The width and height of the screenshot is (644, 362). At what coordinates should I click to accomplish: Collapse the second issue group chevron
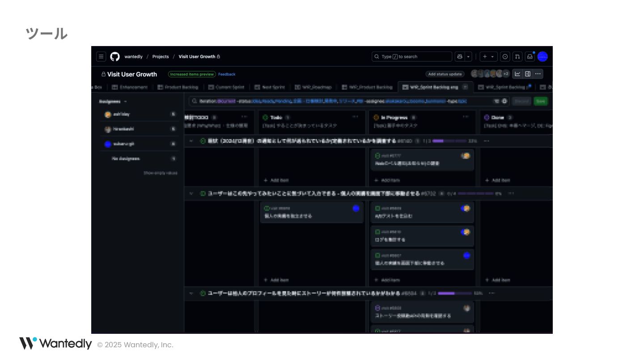point(191,194)
